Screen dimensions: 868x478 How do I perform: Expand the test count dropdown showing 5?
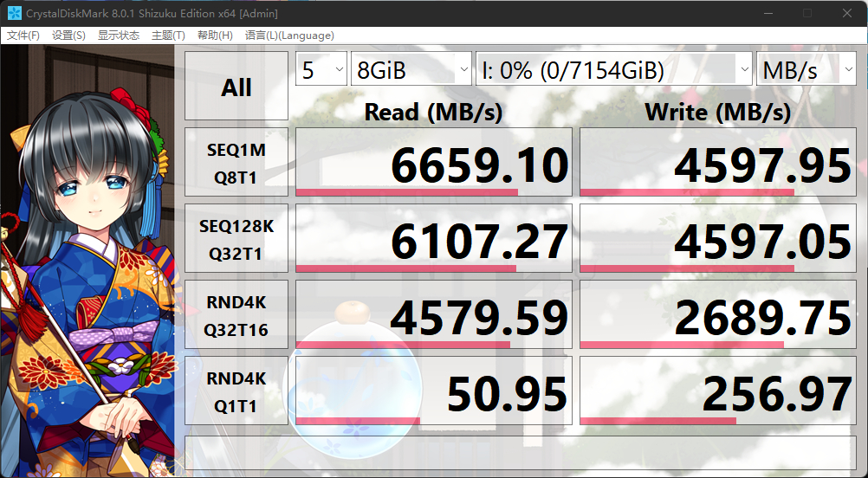pos(321,69)
